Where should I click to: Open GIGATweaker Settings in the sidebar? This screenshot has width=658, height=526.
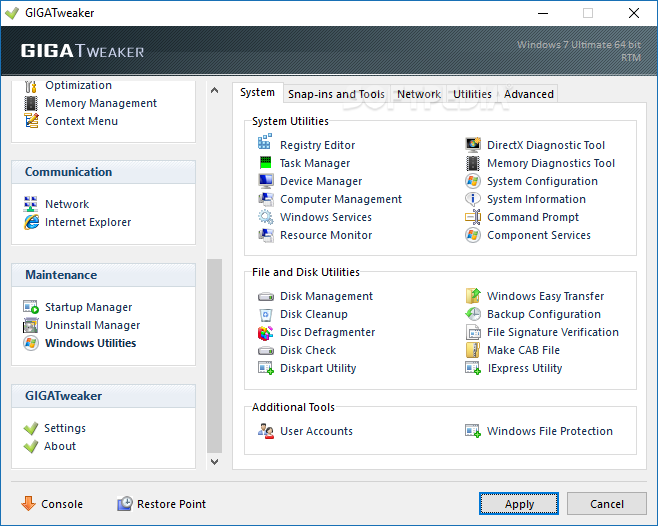pyautogui.click(x=65, y=428)
